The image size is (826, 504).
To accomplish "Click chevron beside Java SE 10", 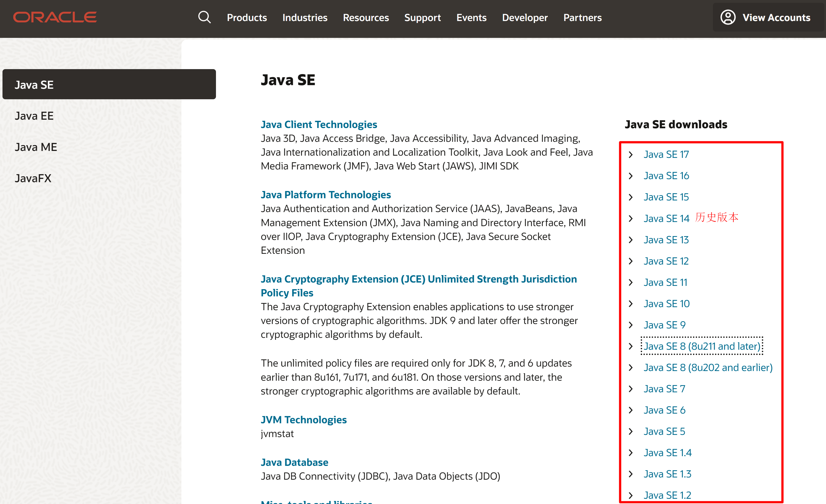I will point(630,304).
